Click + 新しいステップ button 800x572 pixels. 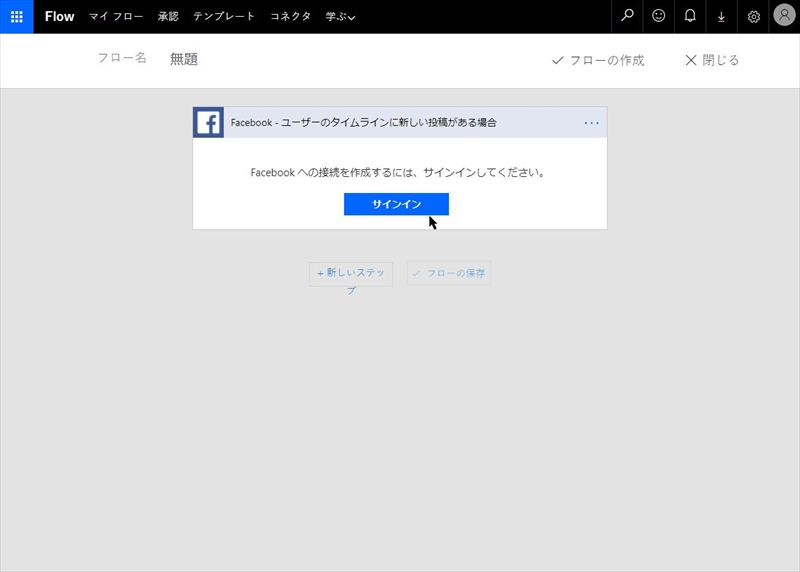[x=351, y=275]
